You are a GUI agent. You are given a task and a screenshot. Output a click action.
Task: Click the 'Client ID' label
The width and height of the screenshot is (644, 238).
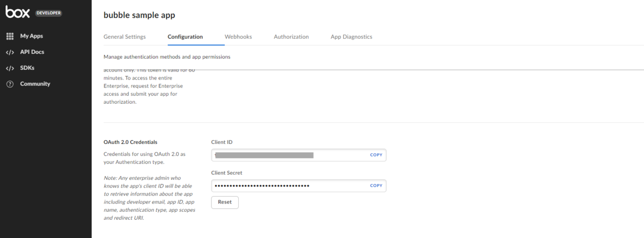pos(222,142)
